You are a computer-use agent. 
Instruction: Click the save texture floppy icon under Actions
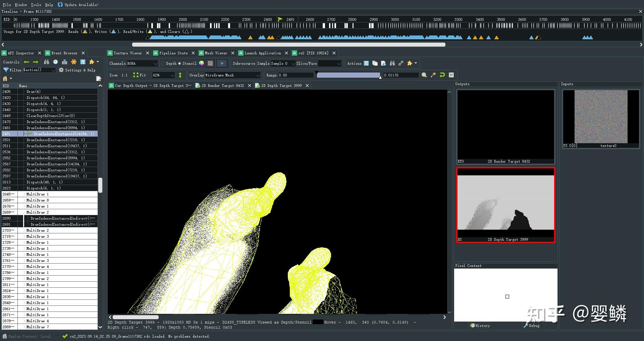pos(366,63)
